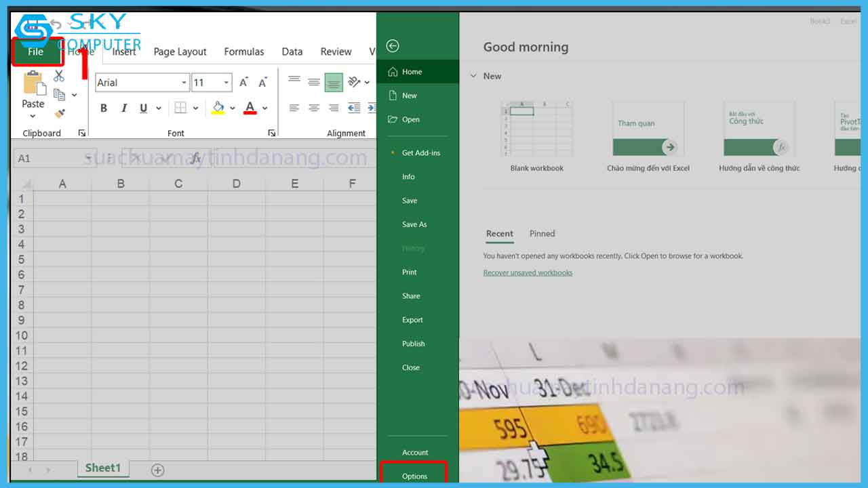Open Borders dropdown arrow
This screenshot has height=488, width=868.
[x=195, y=108]
